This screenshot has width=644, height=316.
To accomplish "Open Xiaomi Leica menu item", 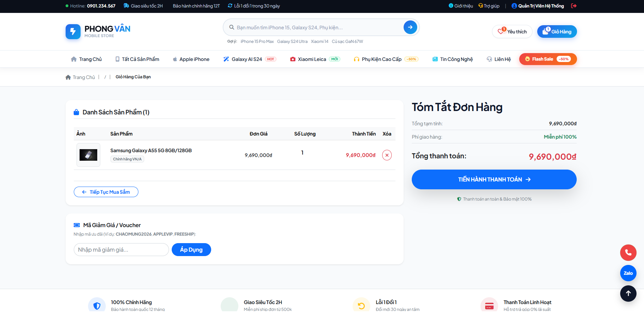I will pyautogui.click(x=315, y=59).
